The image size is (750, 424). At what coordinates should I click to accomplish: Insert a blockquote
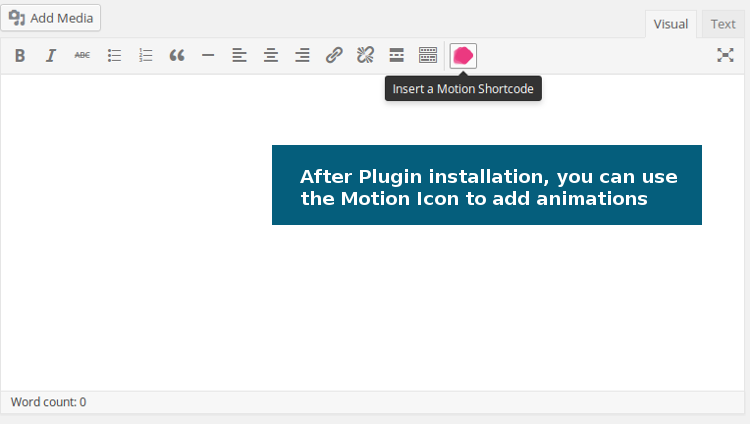click(x=177, y=56)
